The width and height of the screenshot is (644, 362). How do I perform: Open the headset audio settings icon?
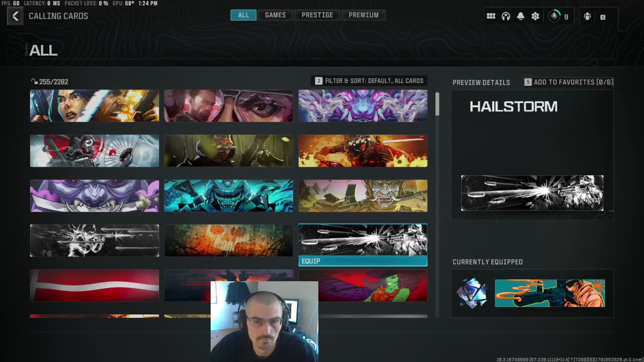point(506,16)
